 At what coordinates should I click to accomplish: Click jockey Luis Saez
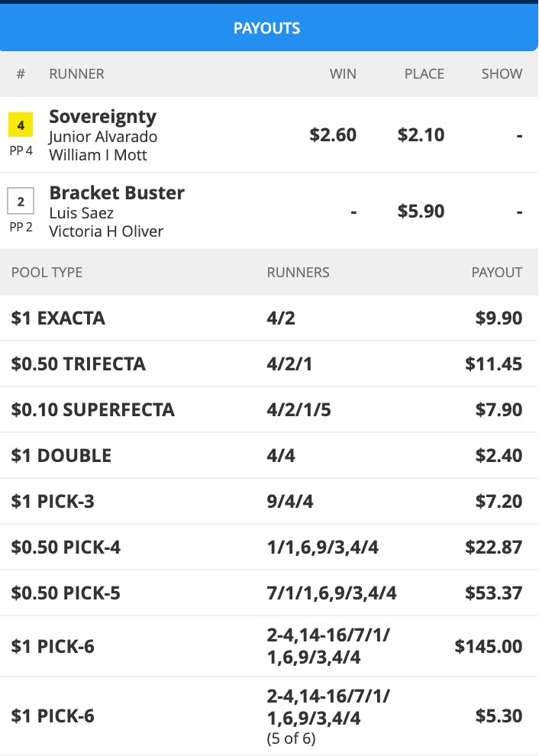[82, 212]
